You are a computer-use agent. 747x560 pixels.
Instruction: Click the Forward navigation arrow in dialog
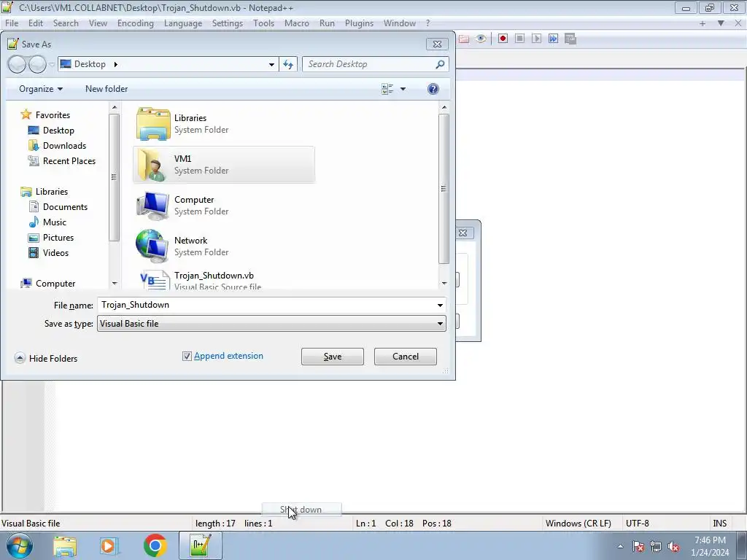coord(38,64)
